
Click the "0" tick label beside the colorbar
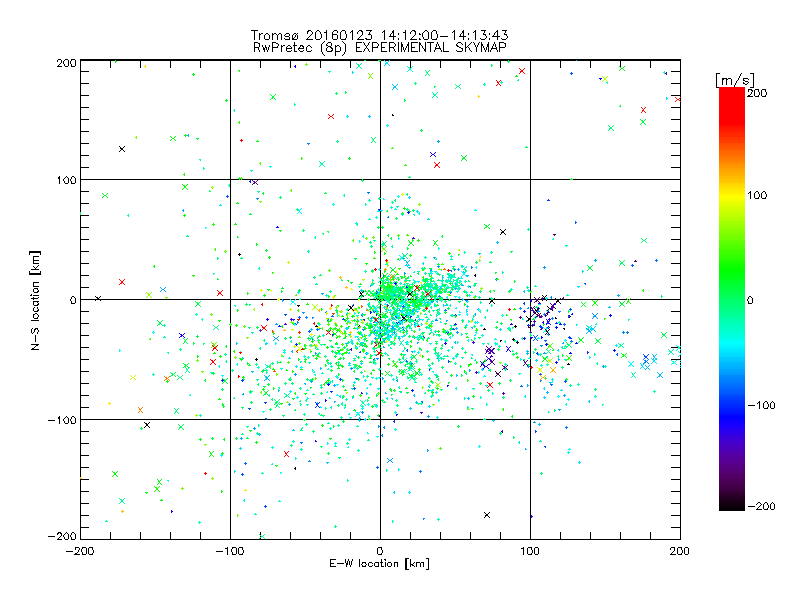click(750, 300)
